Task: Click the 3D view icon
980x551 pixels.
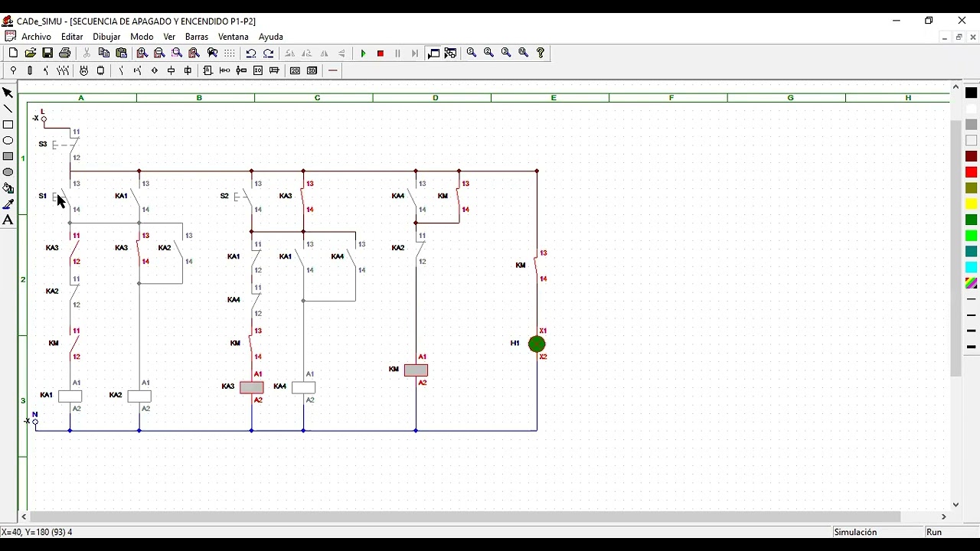Action: [312, 70]
